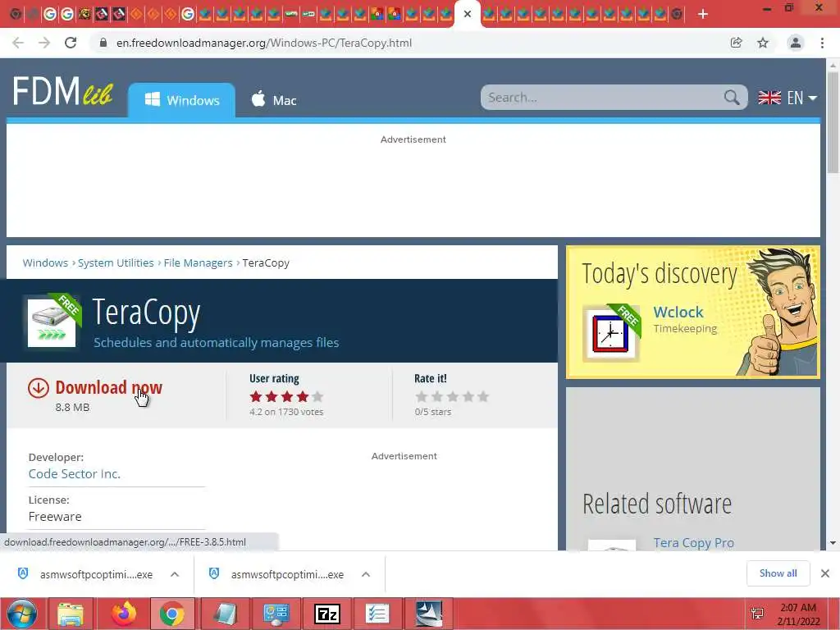Click the TeraCopy app icon
The image size is (840, 630).
click(x=52, y=322)
